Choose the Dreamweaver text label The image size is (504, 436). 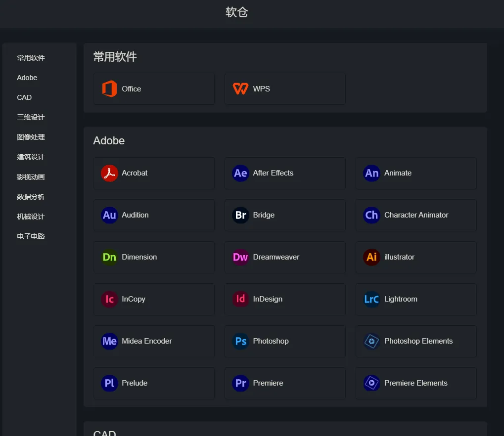coord(276,258)
